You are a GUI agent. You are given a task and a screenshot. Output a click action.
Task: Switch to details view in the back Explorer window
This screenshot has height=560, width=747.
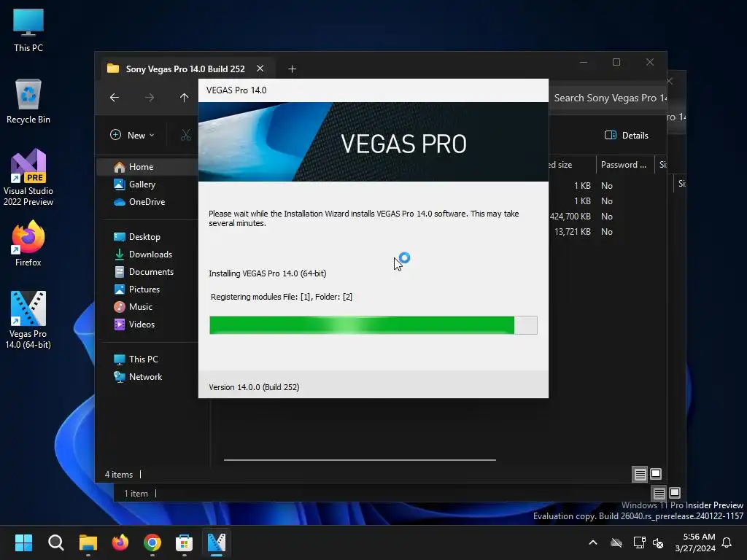click(659, 493)
